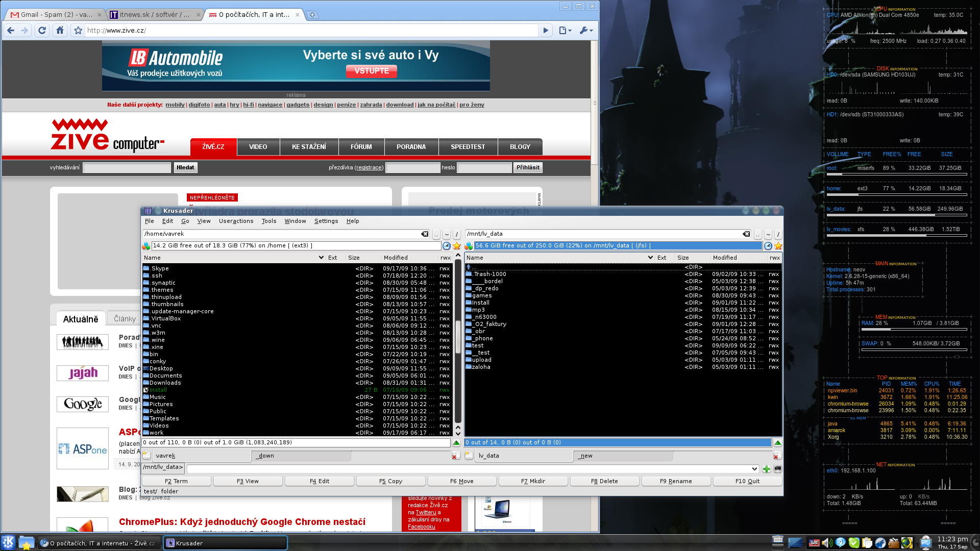Viewport: 980px width, 551px height.
Task: Switch to _new tab in right panel
Action: point(623,456)
